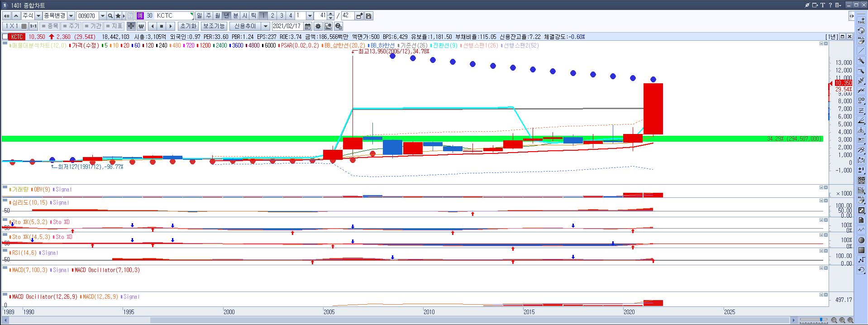Screen dimensions: 868x325
Task: Click the zoom out magnifier icon
Action: (834, 320)
